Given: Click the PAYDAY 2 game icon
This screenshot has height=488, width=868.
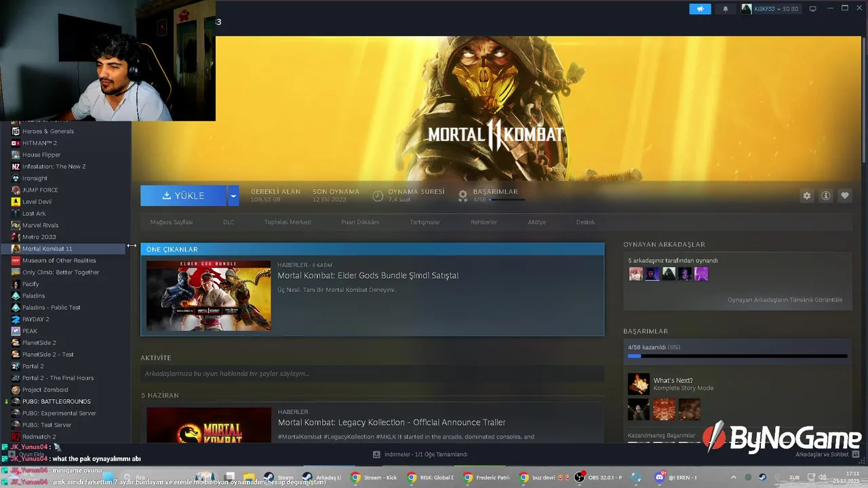Looking at the screenshot, I should tap(16, 319).
